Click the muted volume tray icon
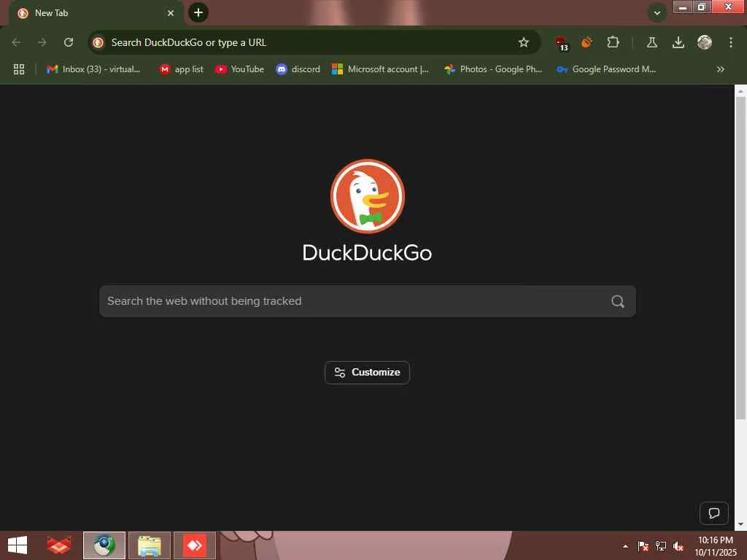 click(678, 546)
